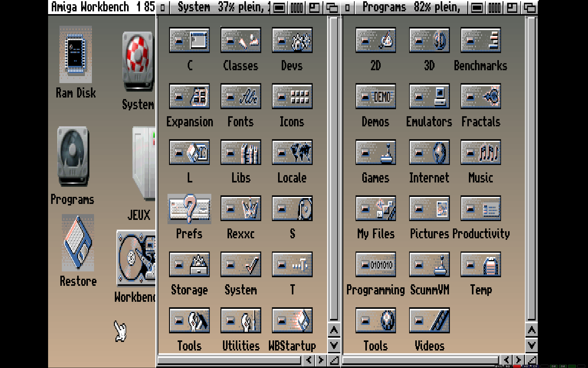This screenshot has width=588, height=368.
Task: Open the Emulators drawer in Programs
Action: (429, 96)
